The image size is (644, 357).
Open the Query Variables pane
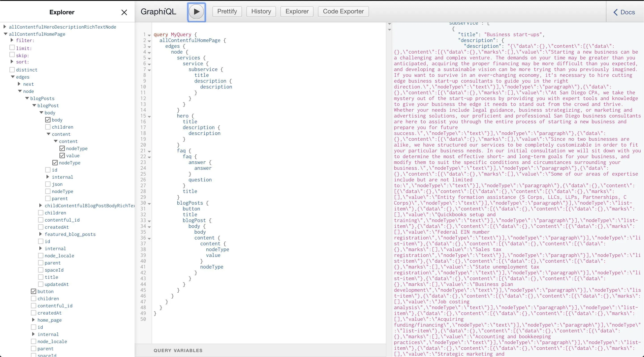point(178,350)
